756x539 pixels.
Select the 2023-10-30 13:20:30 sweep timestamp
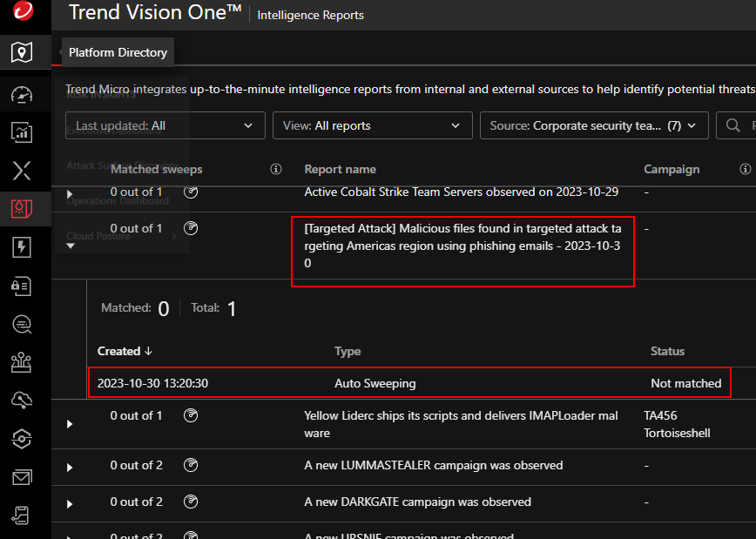pos(152,383)
